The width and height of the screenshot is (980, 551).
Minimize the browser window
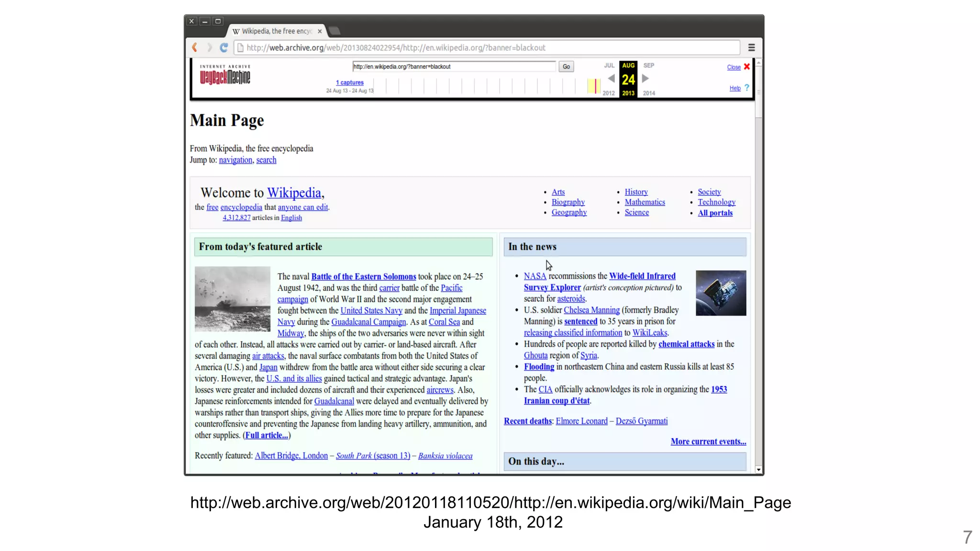(x=205, y=21)
